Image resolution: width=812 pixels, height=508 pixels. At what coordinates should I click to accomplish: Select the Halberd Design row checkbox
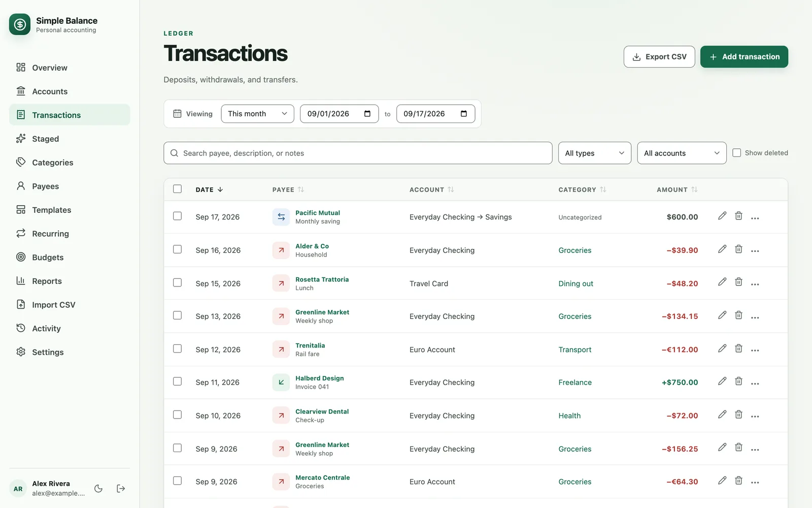pyautogui.click(x=177, y=382)
